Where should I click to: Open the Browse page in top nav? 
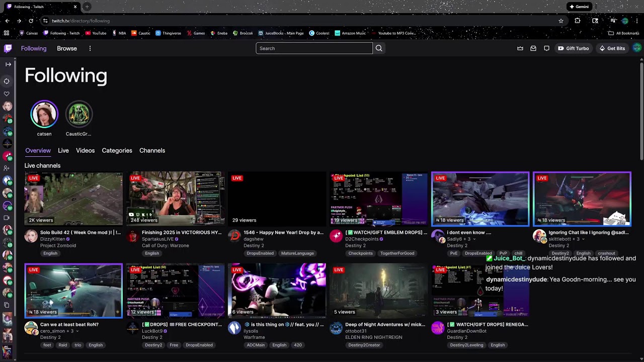click(67, 48)
